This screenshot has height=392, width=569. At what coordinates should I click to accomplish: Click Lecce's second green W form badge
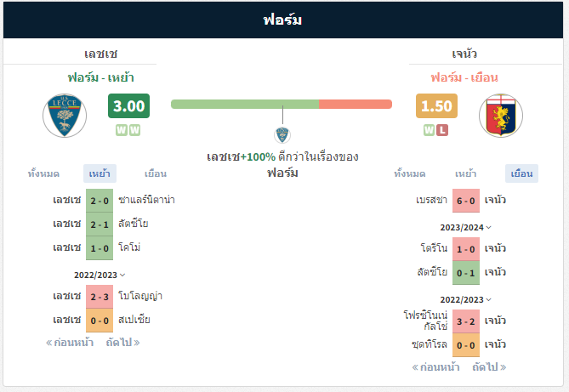coord(134,130)
